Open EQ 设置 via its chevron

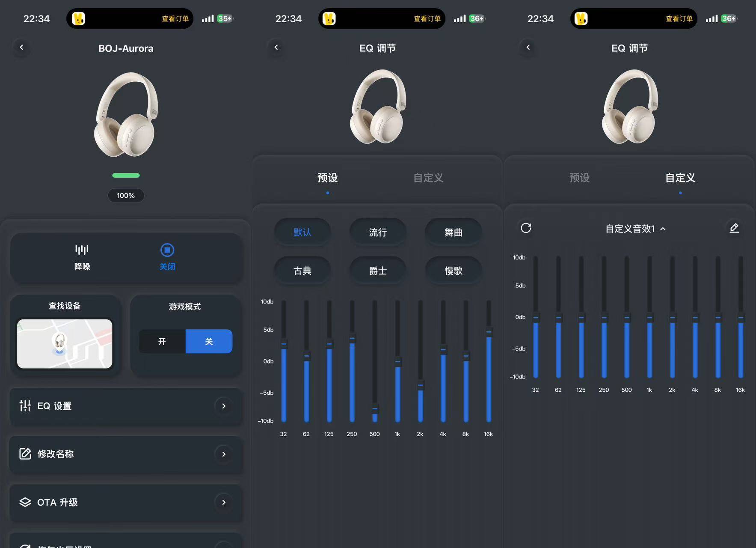pyautogui.click(x=223, y=406)
